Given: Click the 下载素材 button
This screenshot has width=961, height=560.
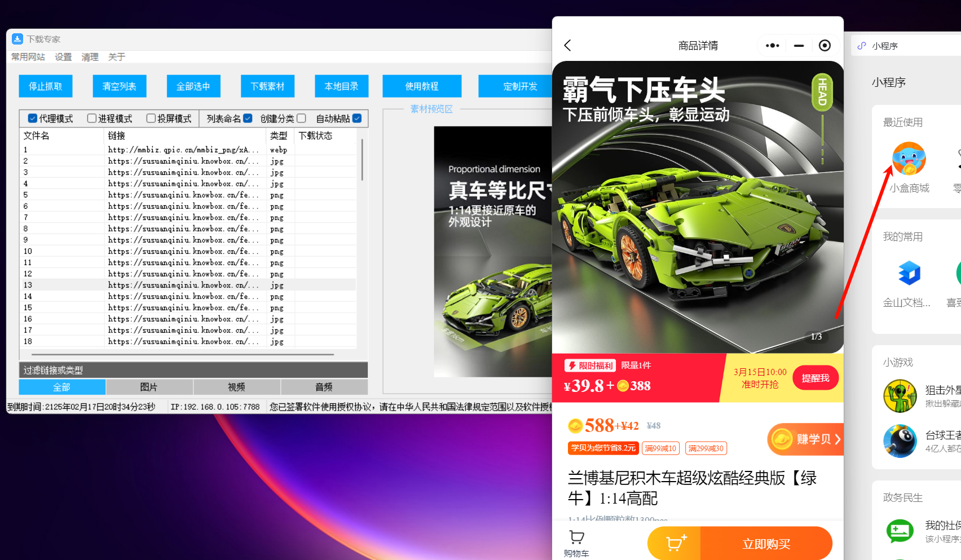Looking at the screenshot, I should [x=268, y=86].
